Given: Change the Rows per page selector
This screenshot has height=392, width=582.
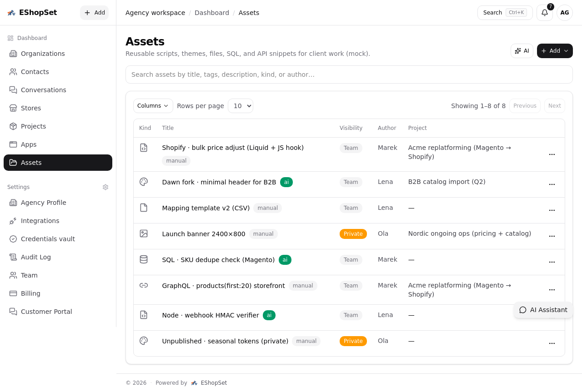Looking at the screenshot, I should tap(240, 105).
